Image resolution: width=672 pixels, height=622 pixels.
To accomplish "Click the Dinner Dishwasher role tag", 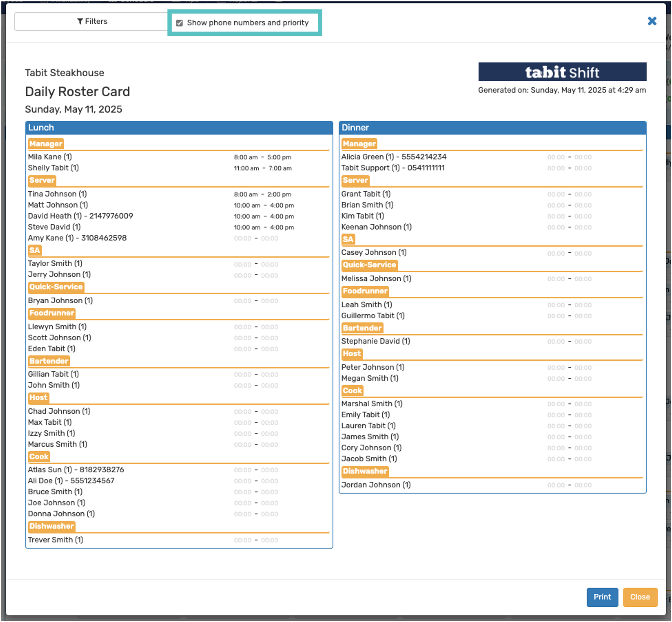I will tap(365, 471).
